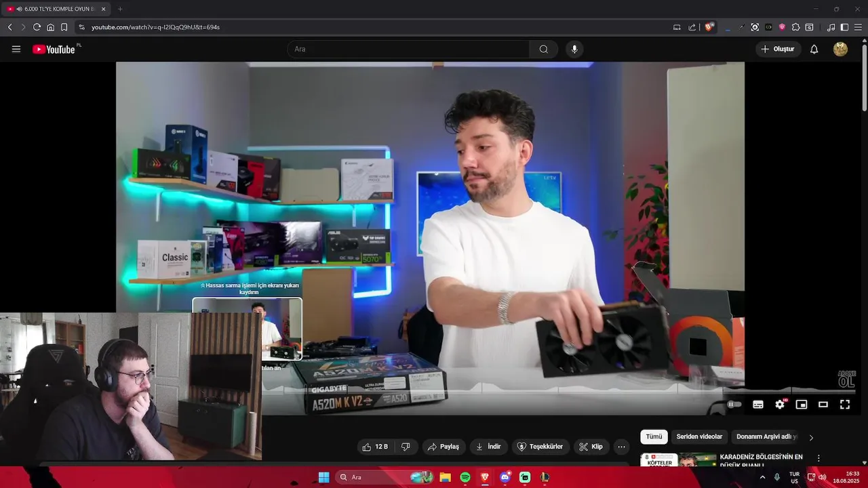Open the music note playlist icon in the toolbar
The width and height of the screenshot is (868, 488).
(x=831, y=27)
